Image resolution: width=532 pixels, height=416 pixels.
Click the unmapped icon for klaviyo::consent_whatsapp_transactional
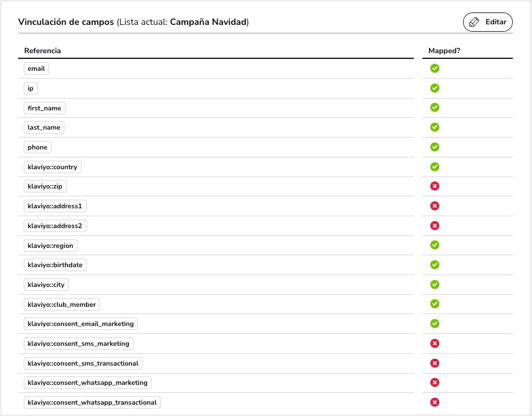coord(435,402)
